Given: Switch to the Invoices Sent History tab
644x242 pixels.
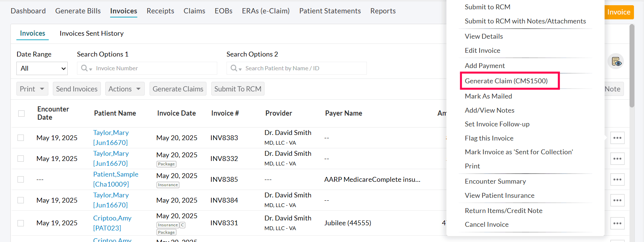Looking at the screenshot, I should (x=91, y=33).
